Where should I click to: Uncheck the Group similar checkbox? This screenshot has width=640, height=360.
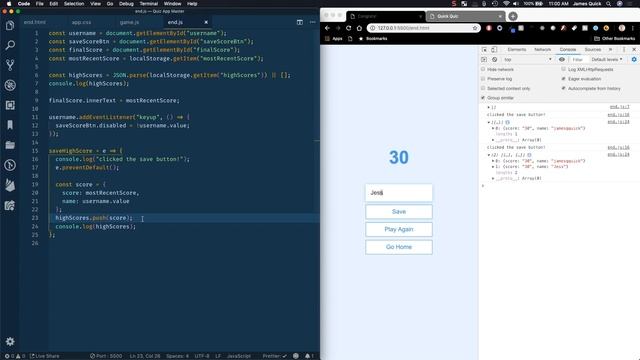pos(483,98)
